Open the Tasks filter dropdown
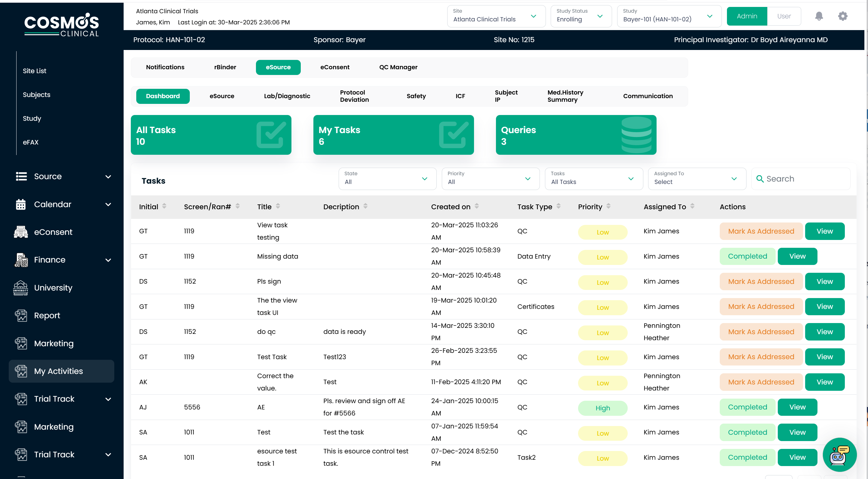The width and height of the screenshot is (868, 479). point(594,179)
